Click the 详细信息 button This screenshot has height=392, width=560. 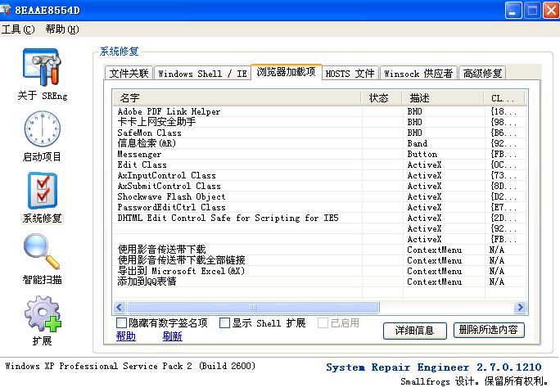click(414, 331)
